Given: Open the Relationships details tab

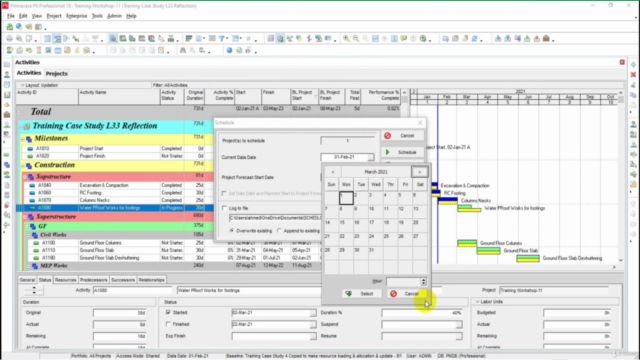Looking at the screenshot, I should pyautogui.click(x=151, y=280).
